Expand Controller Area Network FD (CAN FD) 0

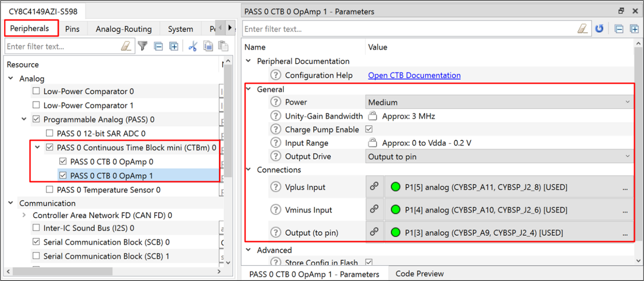point(24,216)
